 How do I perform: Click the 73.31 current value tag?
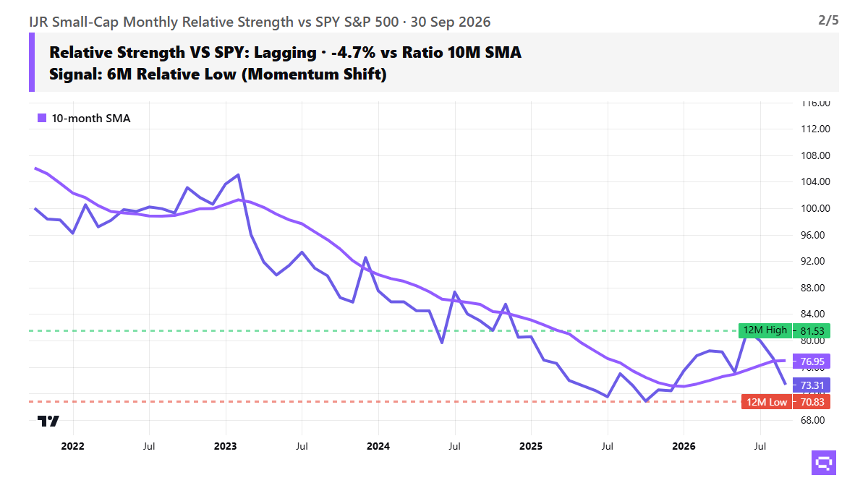tap(813, 385)
